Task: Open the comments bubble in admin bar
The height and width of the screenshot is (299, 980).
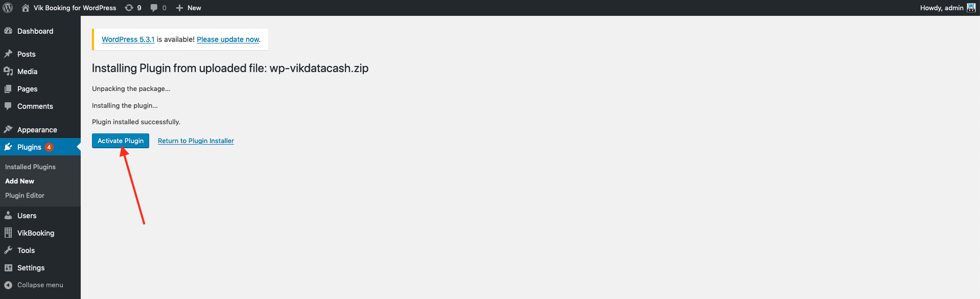Action: point(154,8)
